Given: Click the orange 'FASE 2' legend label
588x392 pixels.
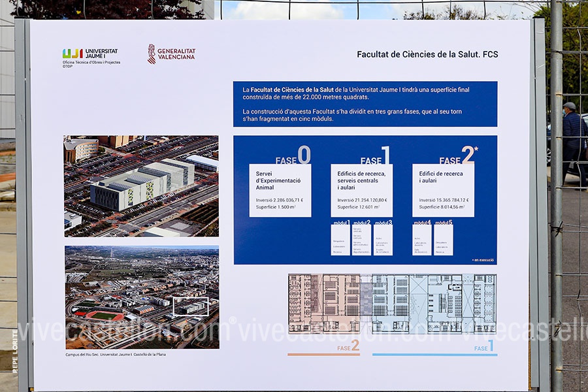Looking at the screenshot, I should 348,346.
